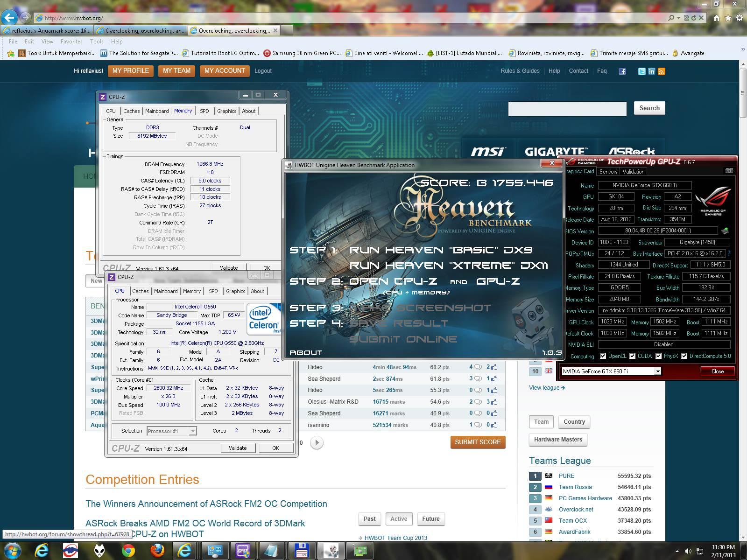Click the Logout link

pos(263,71)
